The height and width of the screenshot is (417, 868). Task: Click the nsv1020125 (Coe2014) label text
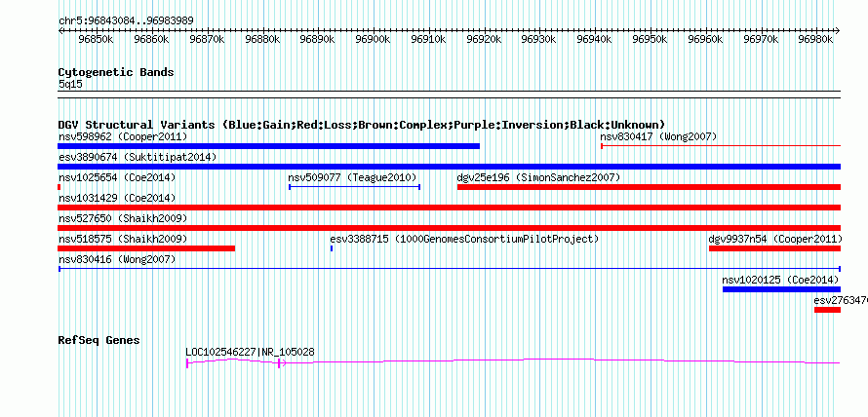[780, 280]
